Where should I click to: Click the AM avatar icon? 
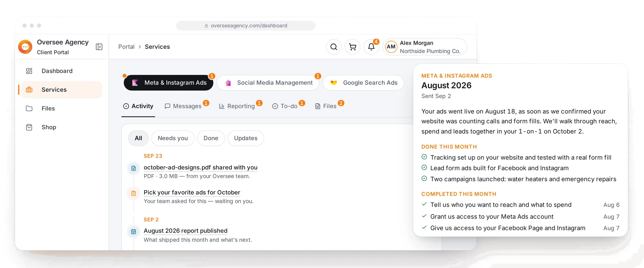pyautogui.click(x=391, y=47)
